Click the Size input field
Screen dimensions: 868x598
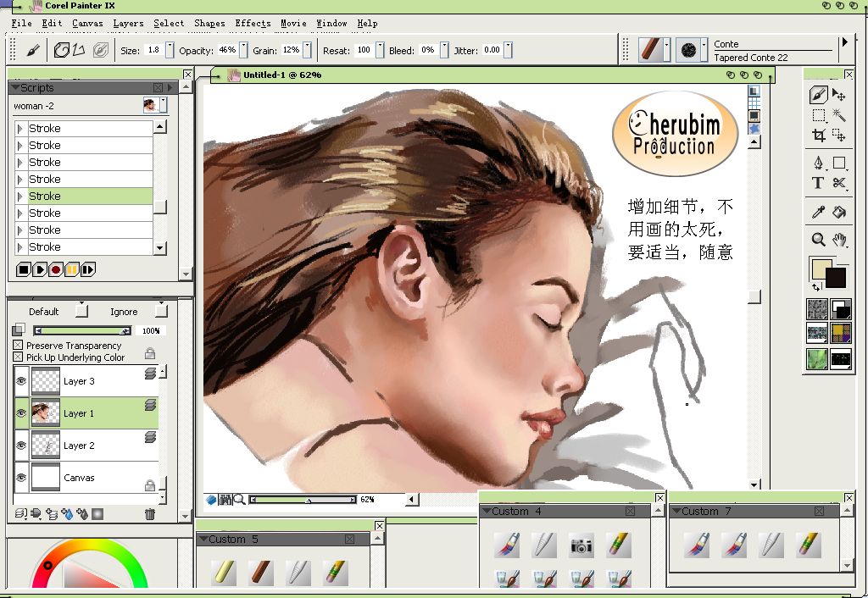click(x=154, y=50)
